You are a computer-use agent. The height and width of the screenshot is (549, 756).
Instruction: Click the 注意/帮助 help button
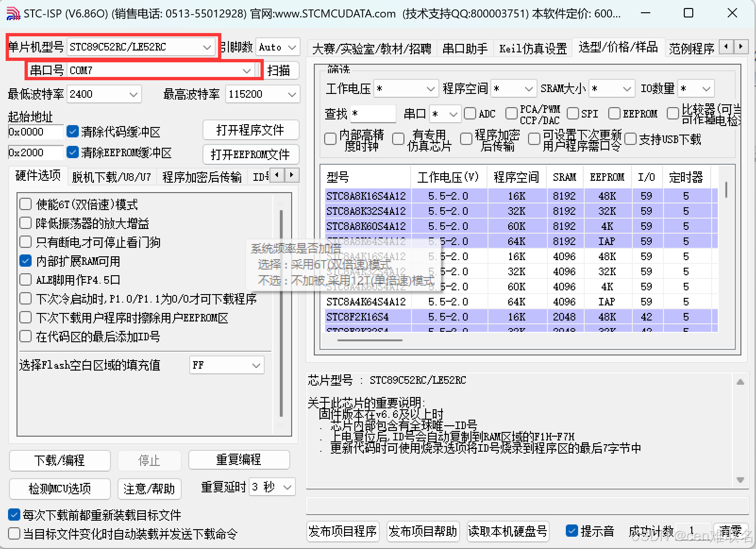click(149, 489)
